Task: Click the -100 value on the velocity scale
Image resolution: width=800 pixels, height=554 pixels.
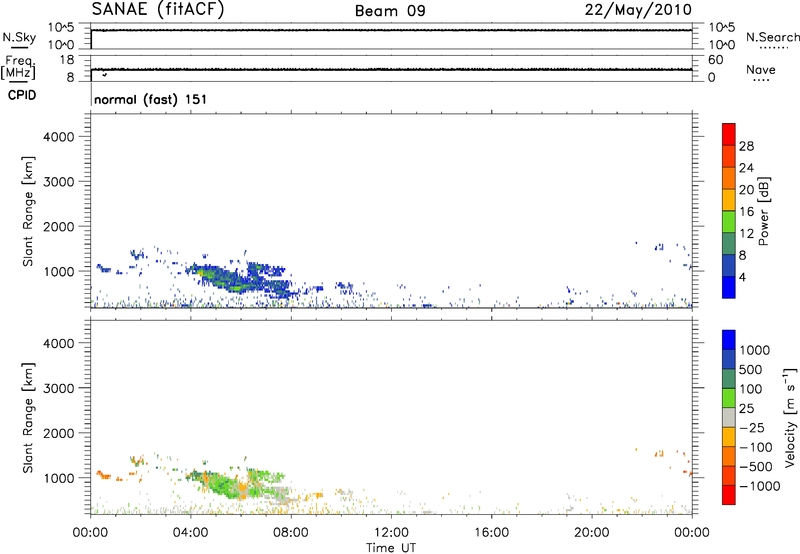Action: click(x=755, y=447)
